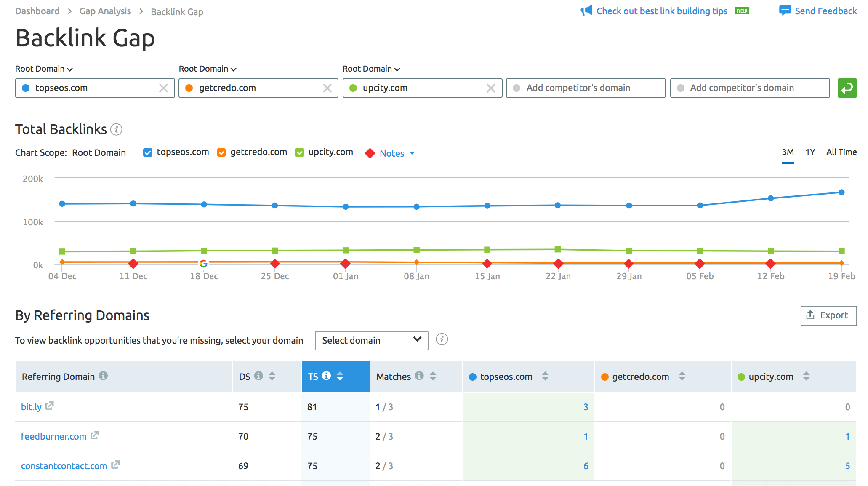868x486 pixels.
Task: Open external link icon beside constantcontact.com
Action: click(x=115, y=465)
